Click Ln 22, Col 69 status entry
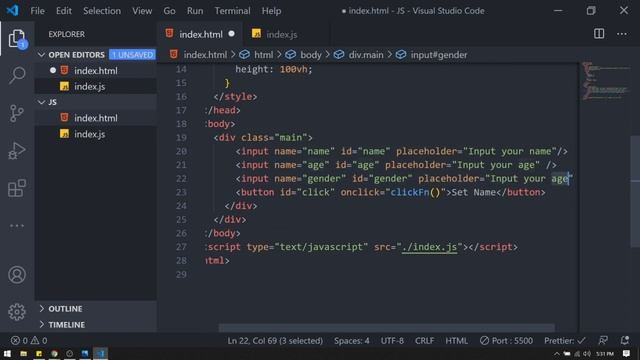Screen dimensions: 640x360 tap(275, 340)
